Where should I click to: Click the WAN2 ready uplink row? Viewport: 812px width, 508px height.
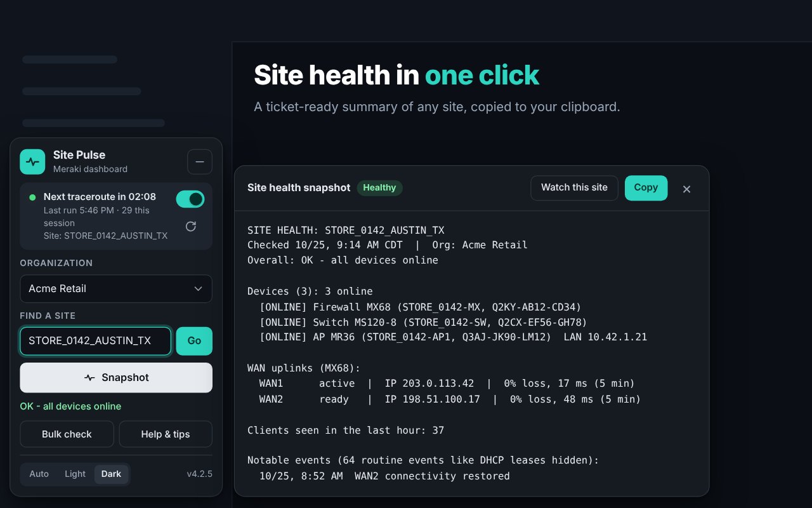pos(450,399)
